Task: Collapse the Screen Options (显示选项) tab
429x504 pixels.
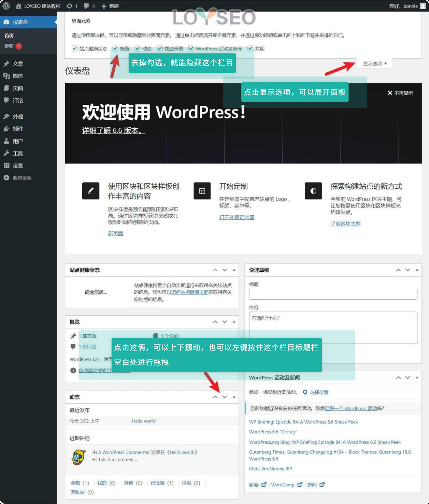Action: coord(375,64)
